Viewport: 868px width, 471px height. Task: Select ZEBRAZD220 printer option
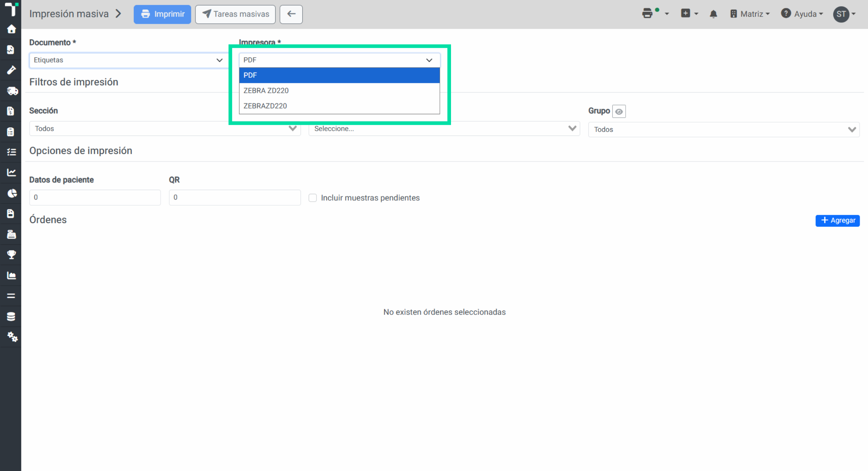pyautogui.click(x=339, y=106)
